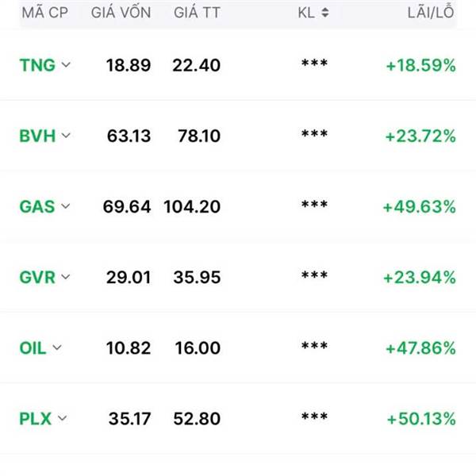This screenshot has width=476, height=476.
Task: Select the BVH stock symbol
Action: (x=37, y=136)
